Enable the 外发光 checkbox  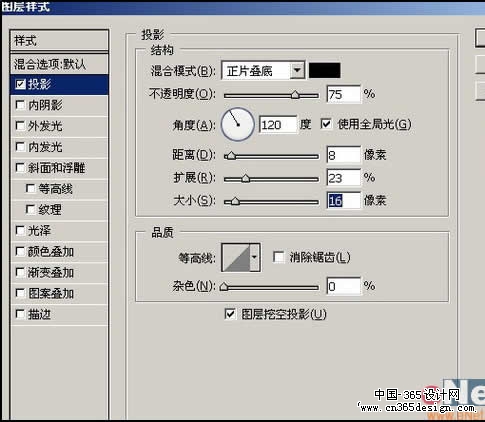(x=20, y=126)
